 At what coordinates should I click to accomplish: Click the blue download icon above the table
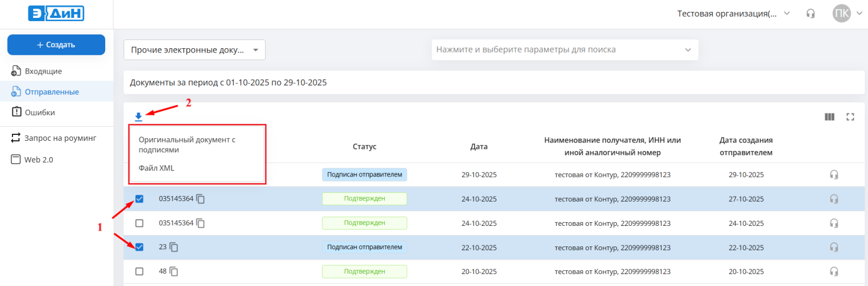click(138, 116)
